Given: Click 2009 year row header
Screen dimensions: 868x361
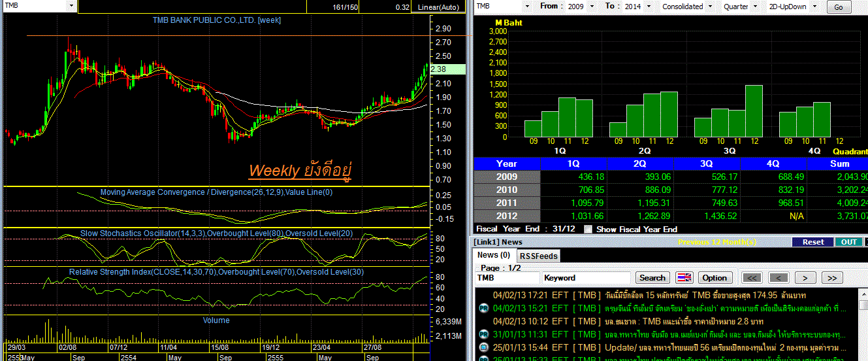Looking at the screenshot, I should (x=507, y=177).
